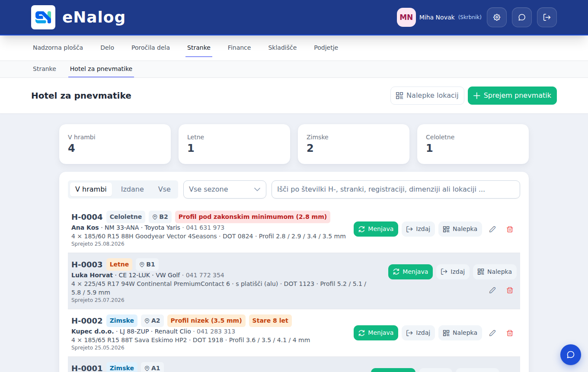The height and width of the screenshot is (372, 588).
Task: Edit entry H-0003 with the pencil icon
Action: (x=492, y=290)
